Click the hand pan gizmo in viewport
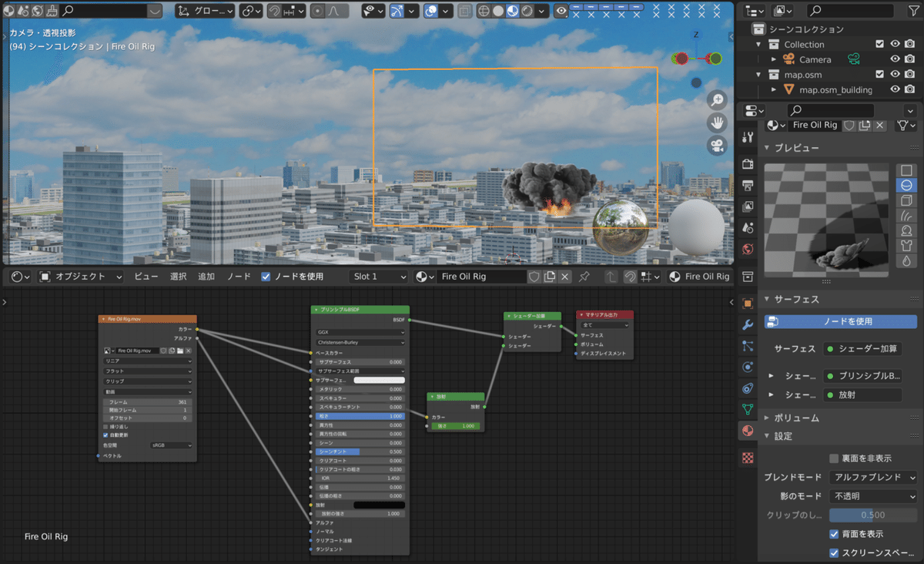The image size is (924, 564). [718, 122]
